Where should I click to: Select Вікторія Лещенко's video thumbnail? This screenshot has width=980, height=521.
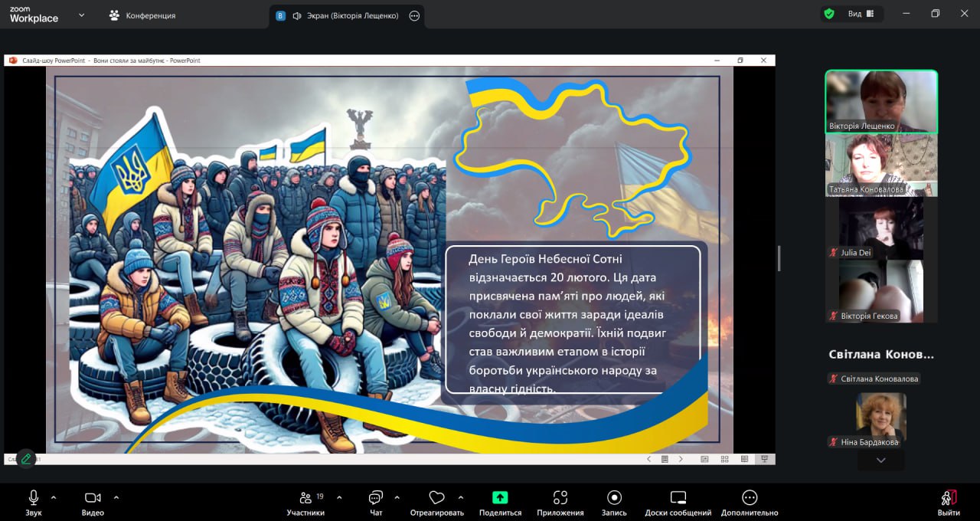click(x=880, y=102)
